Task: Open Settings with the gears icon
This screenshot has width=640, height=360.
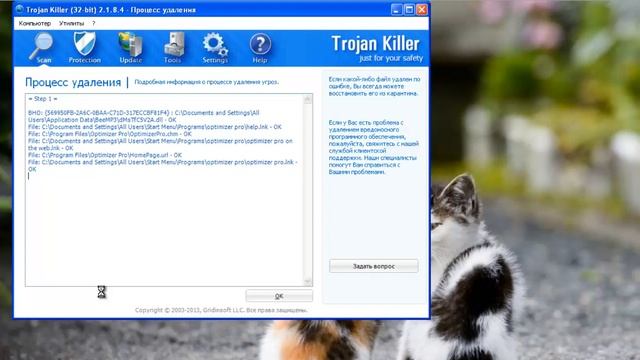Action: pos(215,48)
